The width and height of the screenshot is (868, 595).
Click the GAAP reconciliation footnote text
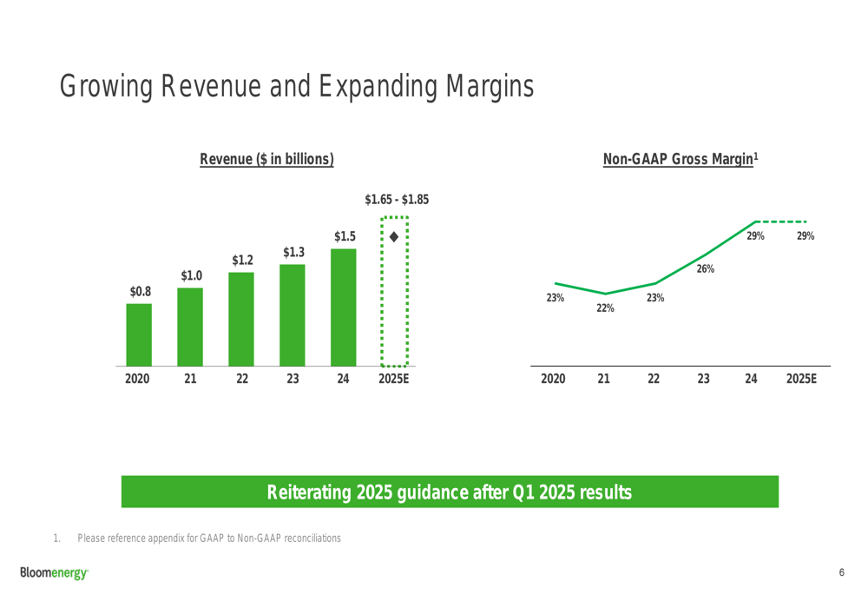(x=208, y=539)
